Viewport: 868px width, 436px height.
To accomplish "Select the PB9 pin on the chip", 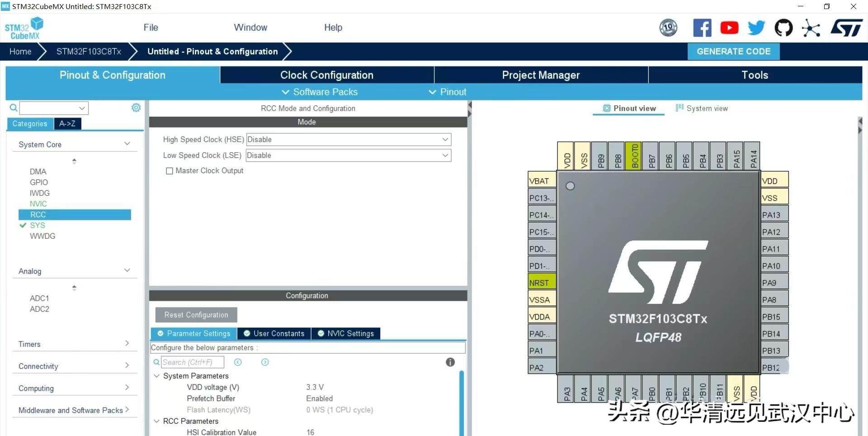I will [600, 156].
